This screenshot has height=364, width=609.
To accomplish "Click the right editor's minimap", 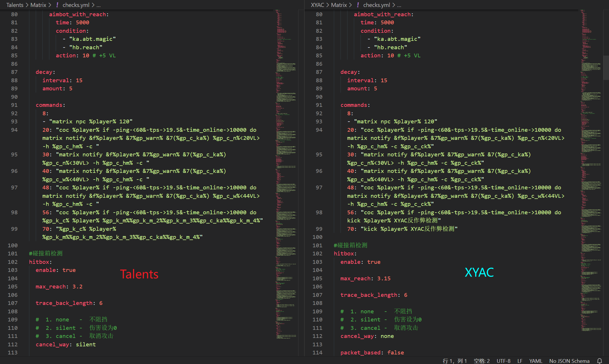I will click(591, 174).
